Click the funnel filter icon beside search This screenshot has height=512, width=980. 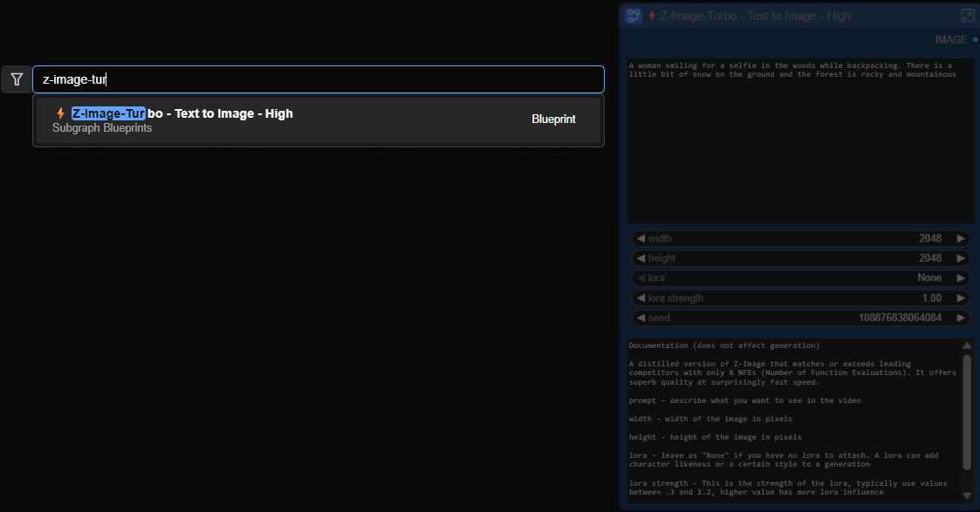click(17, 79)
